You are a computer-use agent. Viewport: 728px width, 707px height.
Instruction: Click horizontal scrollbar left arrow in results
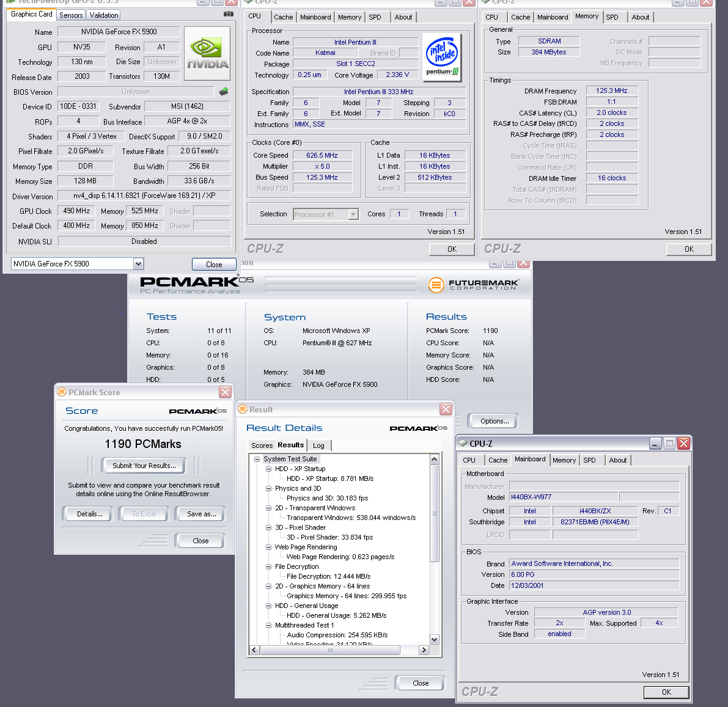pyautogui.click(x=254, y=650)
